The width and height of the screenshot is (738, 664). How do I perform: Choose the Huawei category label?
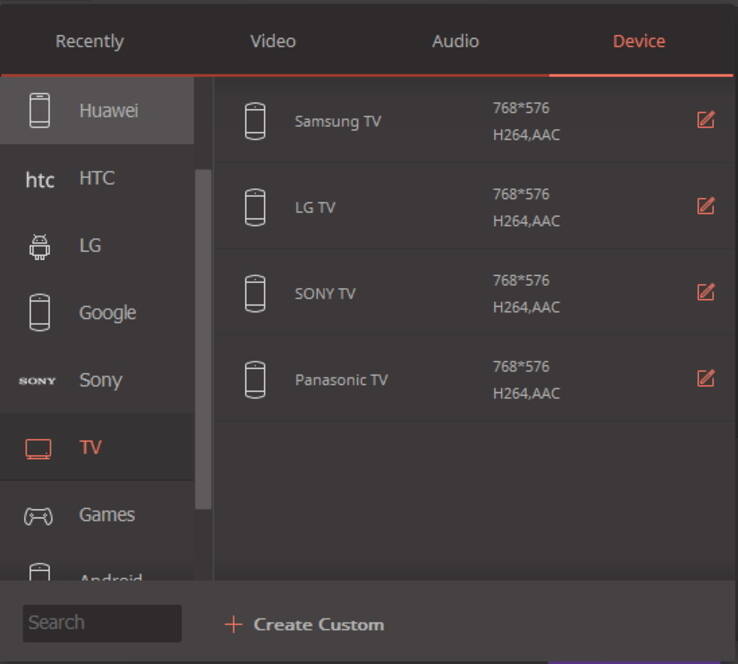click(109, 111)
